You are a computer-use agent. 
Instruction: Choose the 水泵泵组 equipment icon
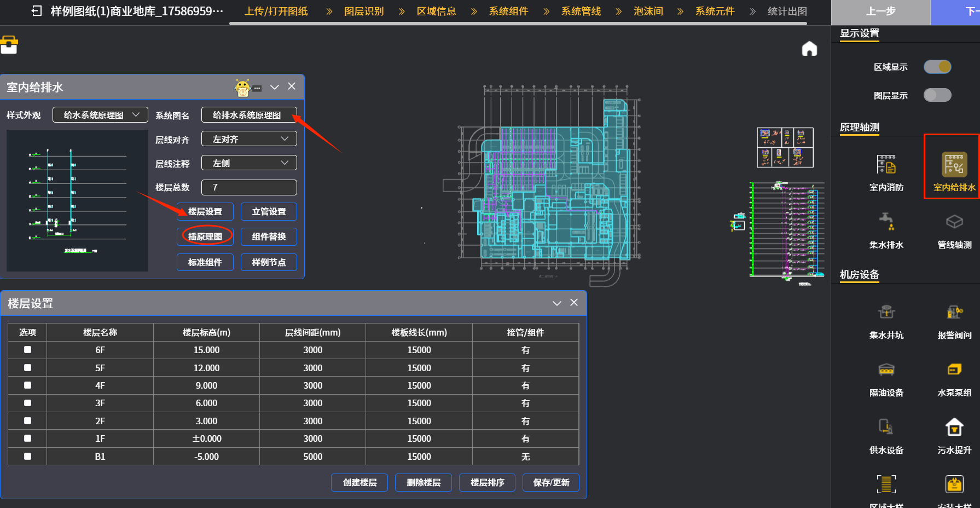954,370
